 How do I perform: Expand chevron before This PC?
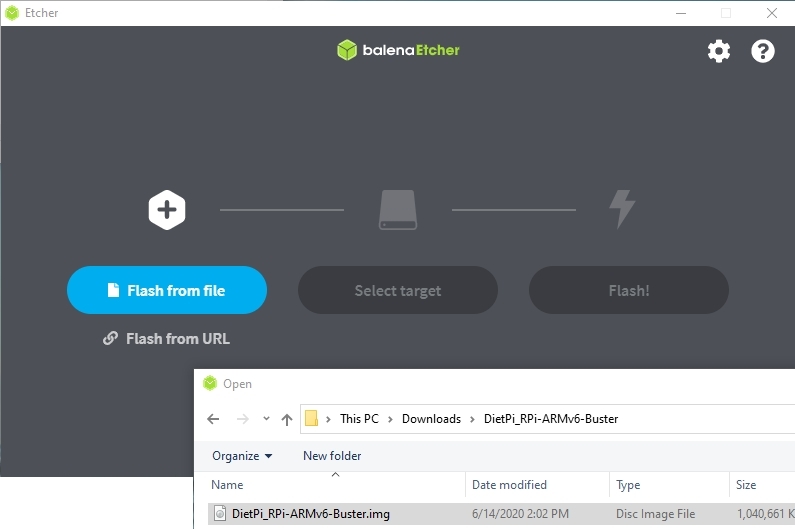[329, 419]
